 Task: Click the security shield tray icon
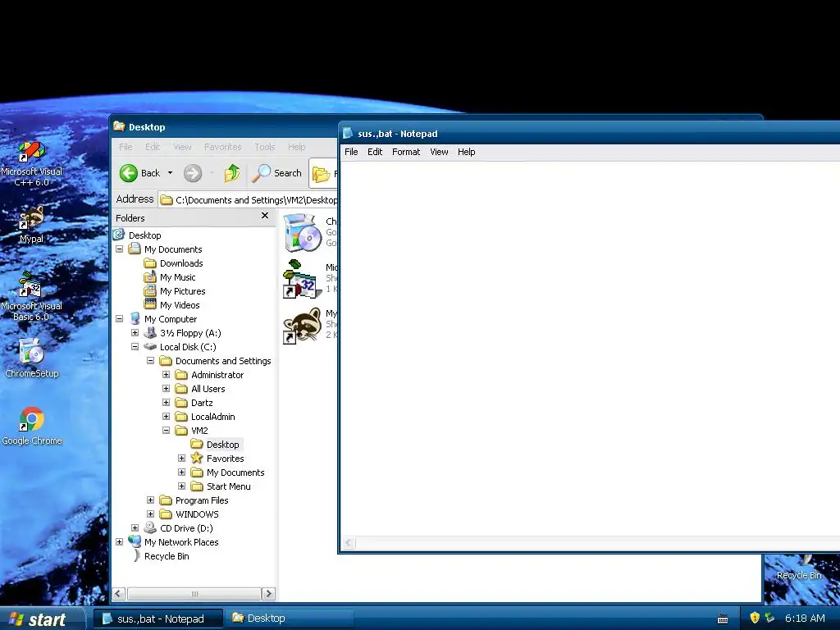[755, 618]
